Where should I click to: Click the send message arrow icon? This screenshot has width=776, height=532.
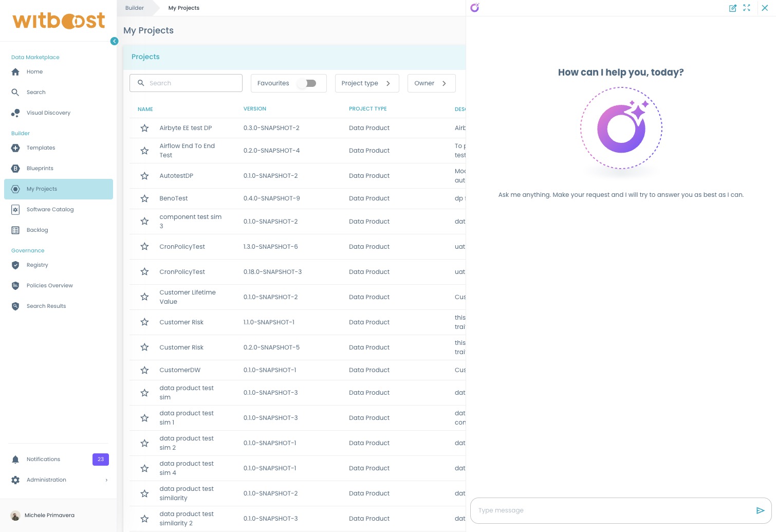tap(760, 510)
